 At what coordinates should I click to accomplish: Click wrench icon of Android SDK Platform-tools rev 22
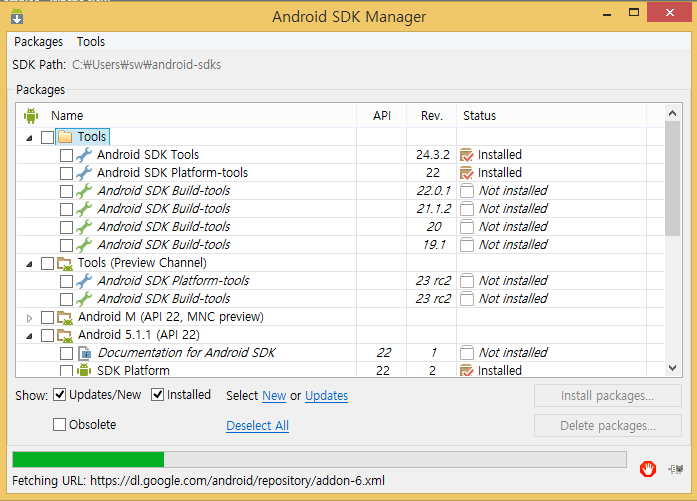pos(84,172)
